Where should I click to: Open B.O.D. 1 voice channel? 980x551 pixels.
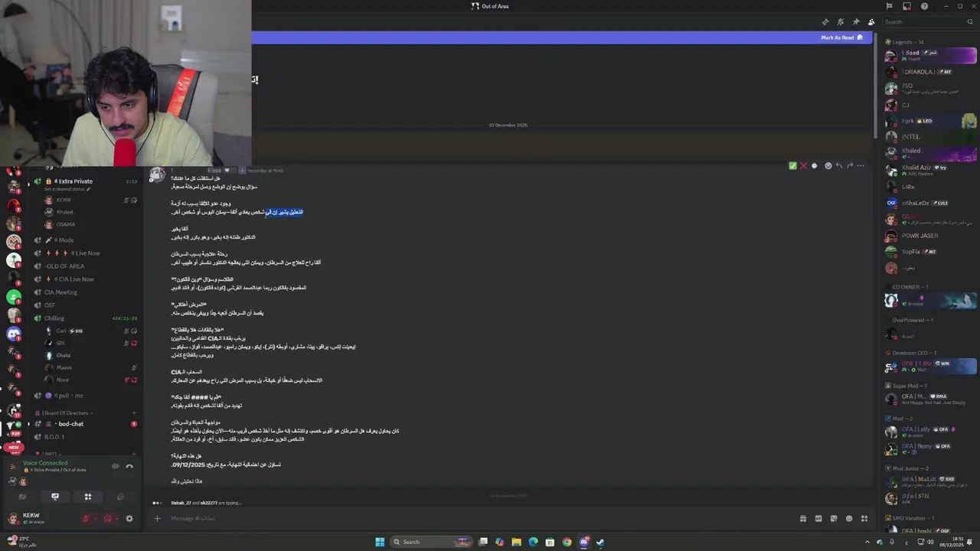tap(85, 437)
